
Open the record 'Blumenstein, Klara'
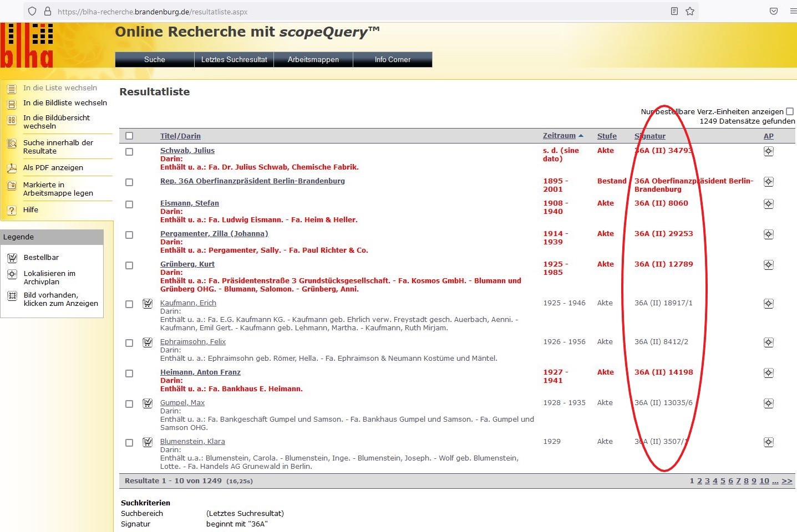[192, 442]
